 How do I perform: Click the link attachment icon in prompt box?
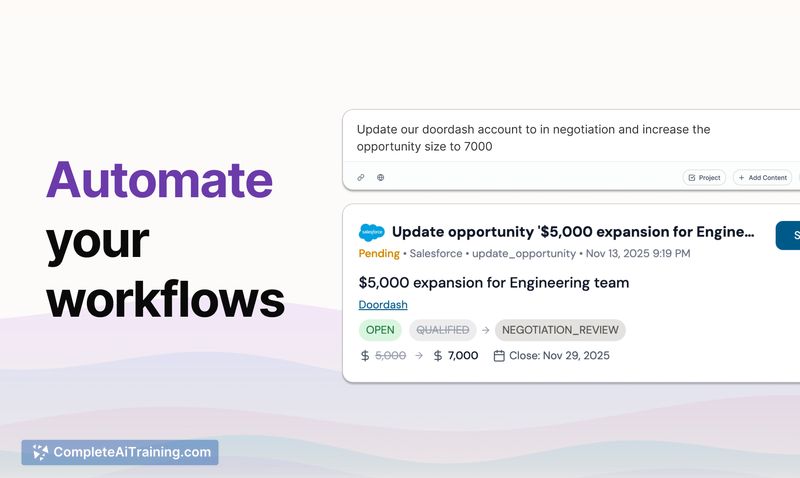coord(361,178)
